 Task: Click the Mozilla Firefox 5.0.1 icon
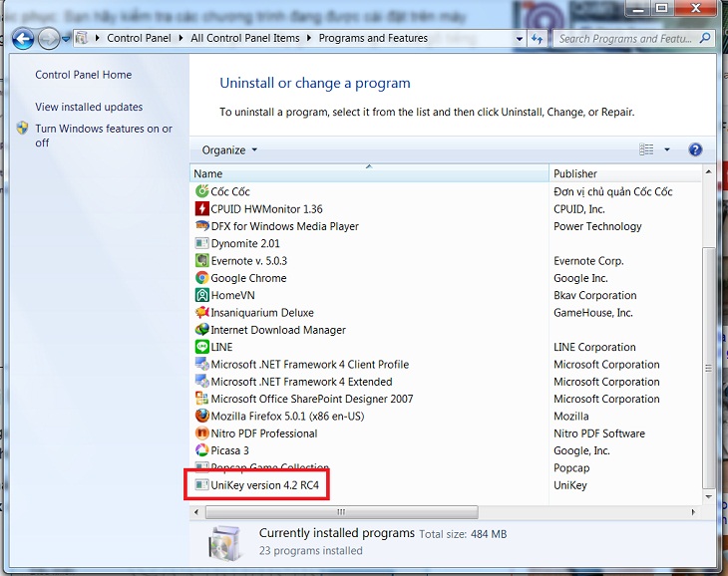(x=201, y=416)
